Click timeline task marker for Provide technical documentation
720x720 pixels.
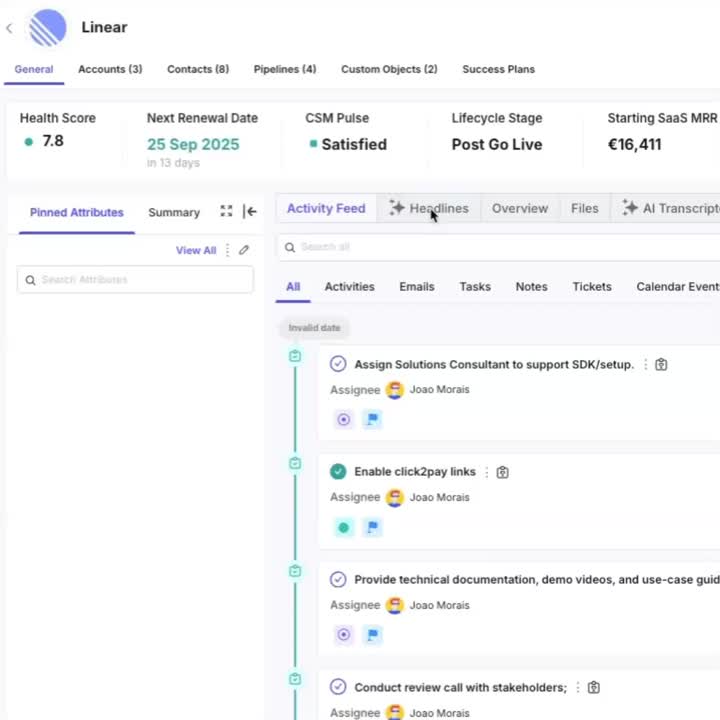point(295,571)
